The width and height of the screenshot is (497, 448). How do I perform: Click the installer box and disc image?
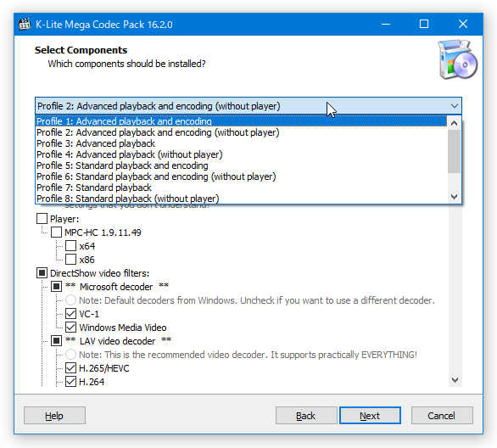458,59
